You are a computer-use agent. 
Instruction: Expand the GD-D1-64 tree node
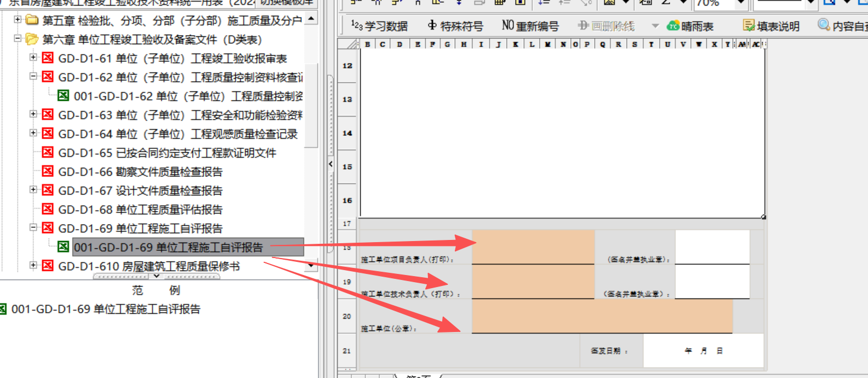[33, 133]
